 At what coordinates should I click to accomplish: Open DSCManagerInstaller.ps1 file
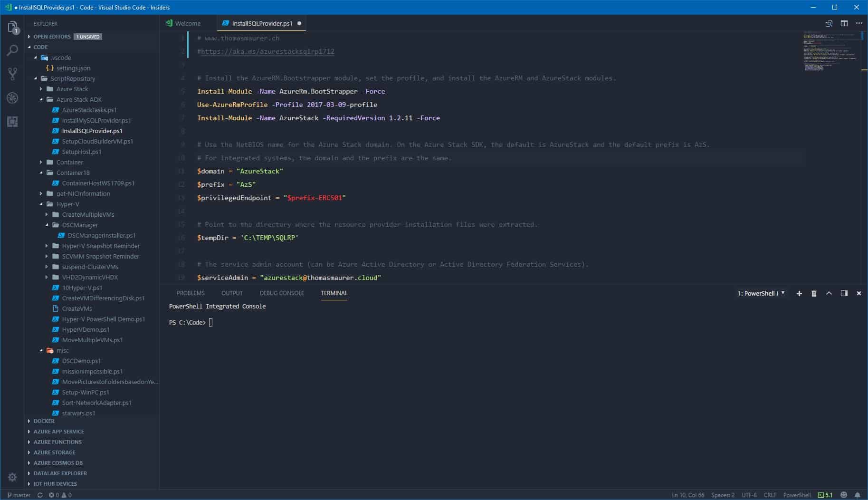point(101,235)
